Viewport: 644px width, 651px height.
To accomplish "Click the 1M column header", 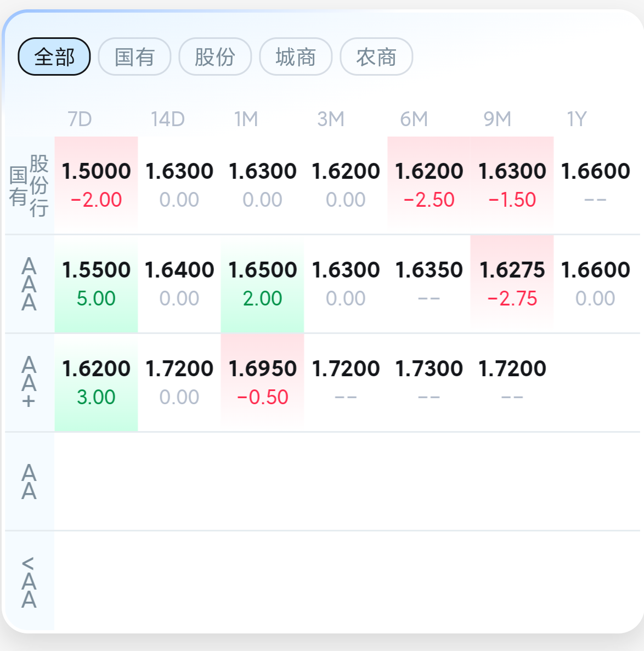I will (246, 119).
